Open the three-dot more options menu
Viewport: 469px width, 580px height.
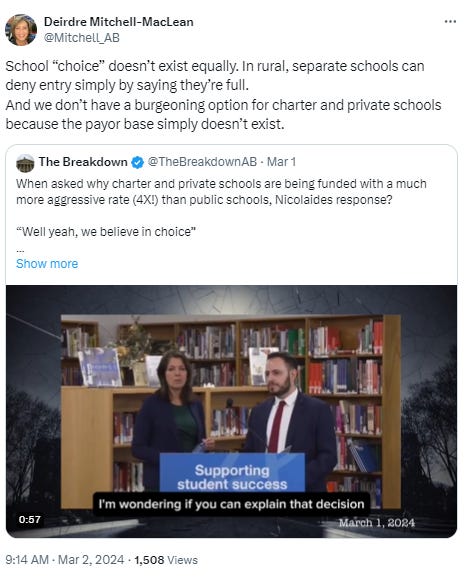(x=450, y=22)
